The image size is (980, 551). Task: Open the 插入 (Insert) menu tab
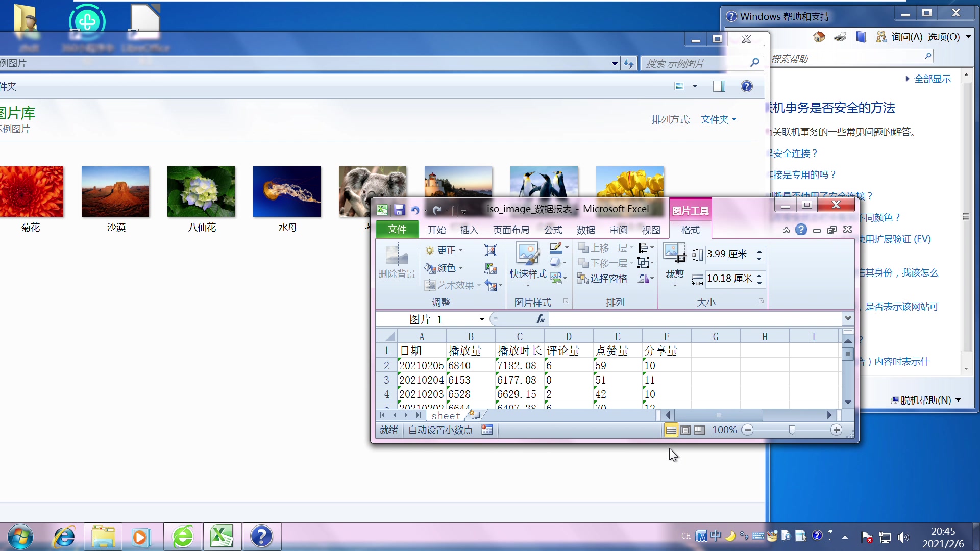coord(469,230)
